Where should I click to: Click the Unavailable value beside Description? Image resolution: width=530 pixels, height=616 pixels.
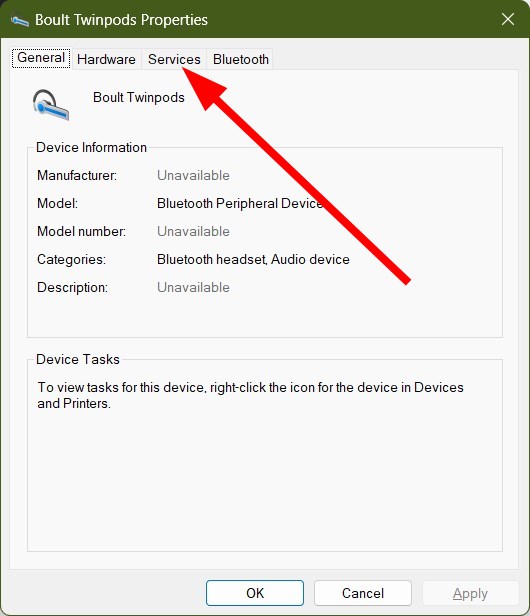click(x=193, y=288)
